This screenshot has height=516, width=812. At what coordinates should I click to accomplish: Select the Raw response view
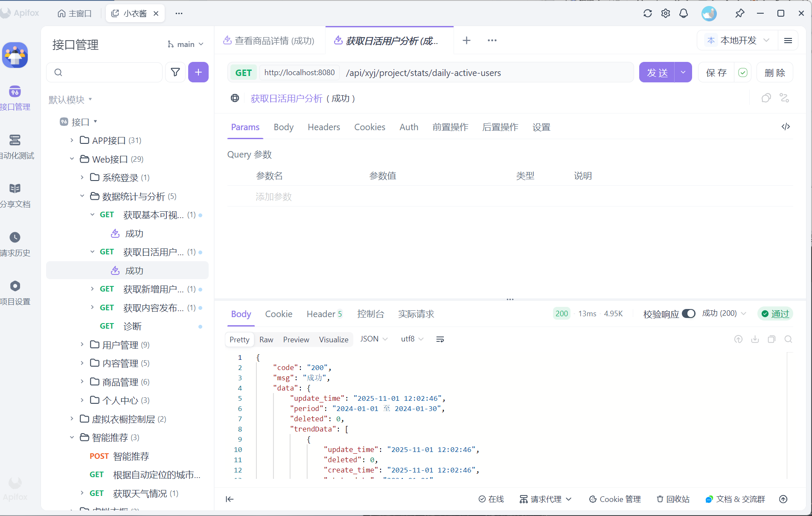266,339
